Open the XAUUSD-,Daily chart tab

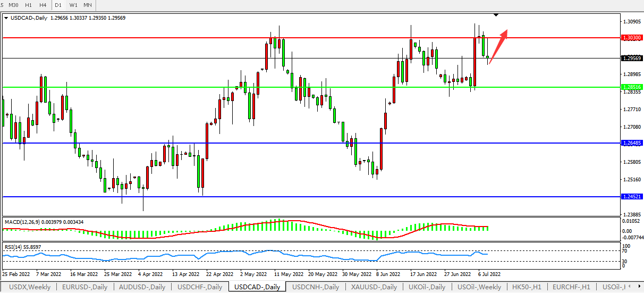[374, 287]
